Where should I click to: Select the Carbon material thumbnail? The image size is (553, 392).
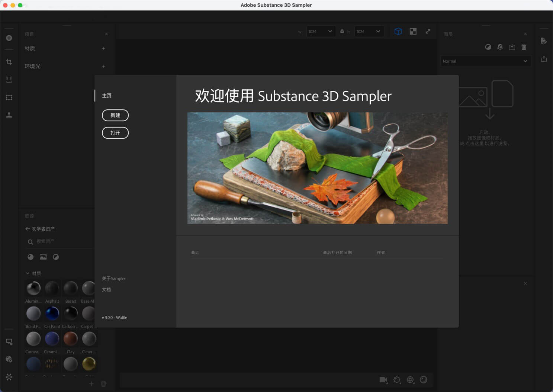point(71,314)
